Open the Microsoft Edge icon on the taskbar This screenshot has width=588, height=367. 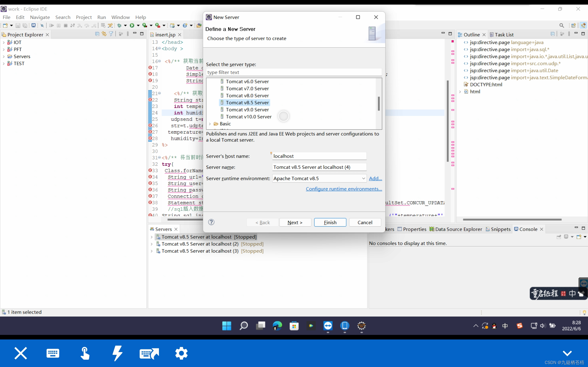tap(277, 326)
